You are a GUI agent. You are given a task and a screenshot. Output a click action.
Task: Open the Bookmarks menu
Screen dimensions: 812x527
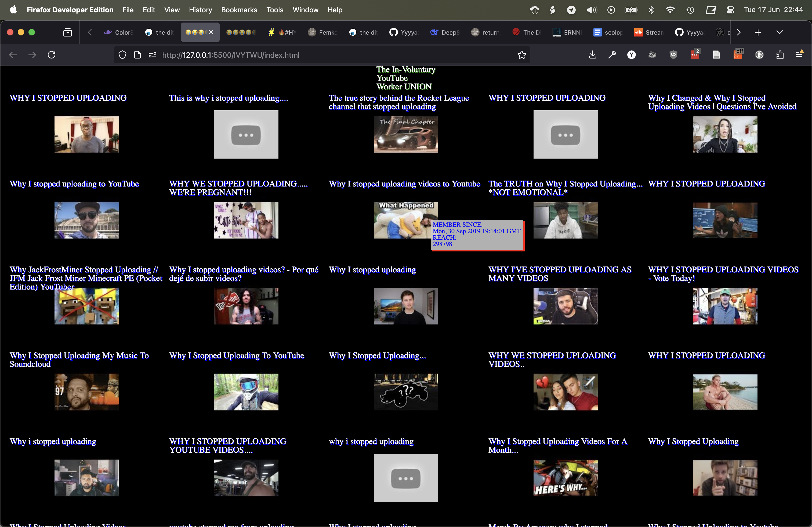click(x=239, y=10)
